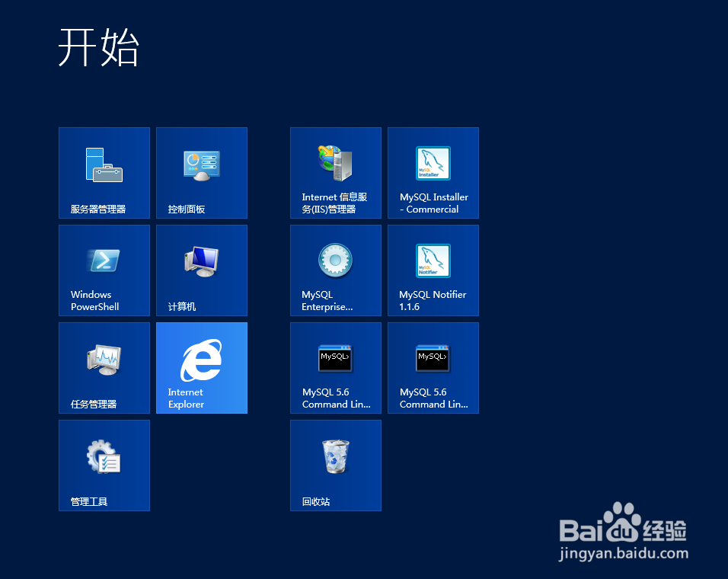Open the 管理工具 Administrative Tools tile
This screenshot has height=579, width=728.
coord(104,465)
